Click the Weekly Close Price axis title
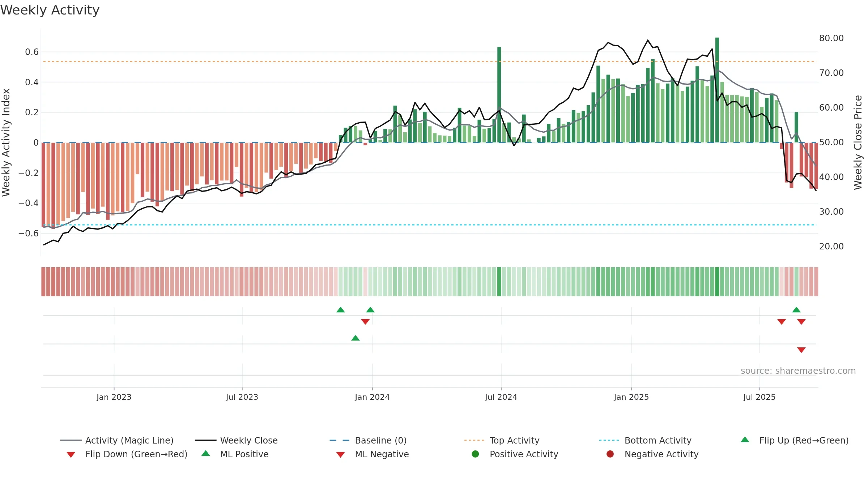 (858, 142)
